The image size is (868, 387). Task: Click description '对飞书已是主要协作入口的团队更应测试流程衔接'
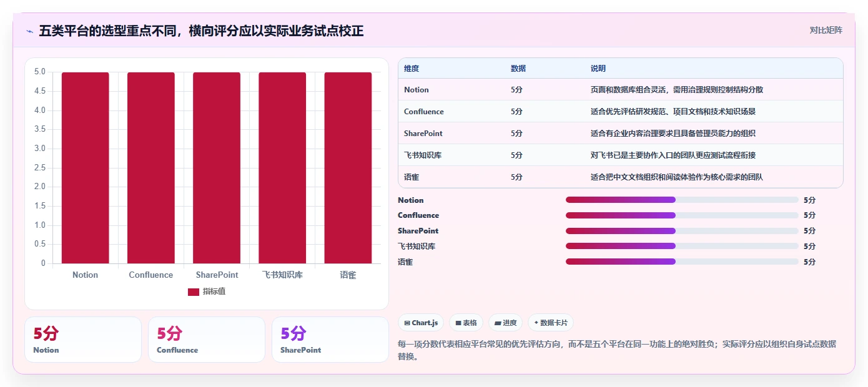point(673,155)
